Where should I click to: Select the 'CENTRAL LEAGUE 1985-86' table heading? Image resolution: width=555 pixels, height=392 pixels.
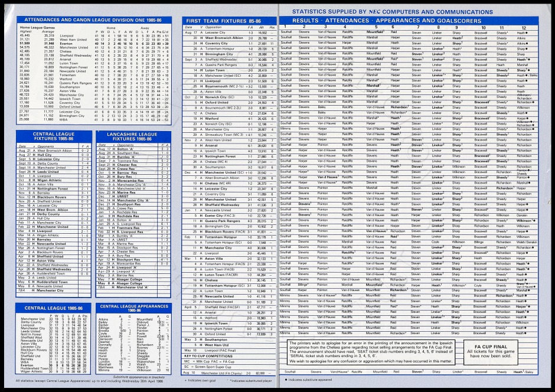(54, 308)
